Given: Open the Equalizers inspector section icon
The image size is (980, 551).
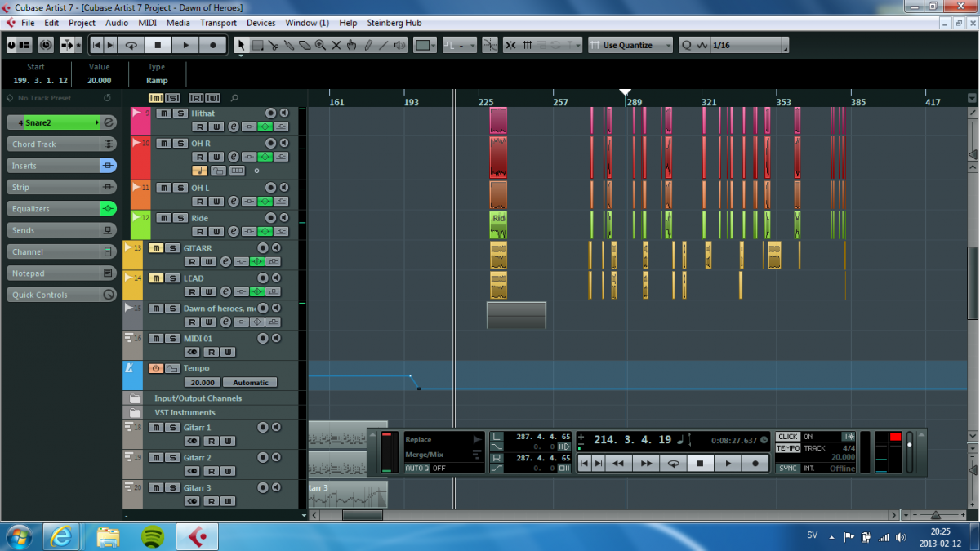Looking at the screenshot, I should (109, 209).
